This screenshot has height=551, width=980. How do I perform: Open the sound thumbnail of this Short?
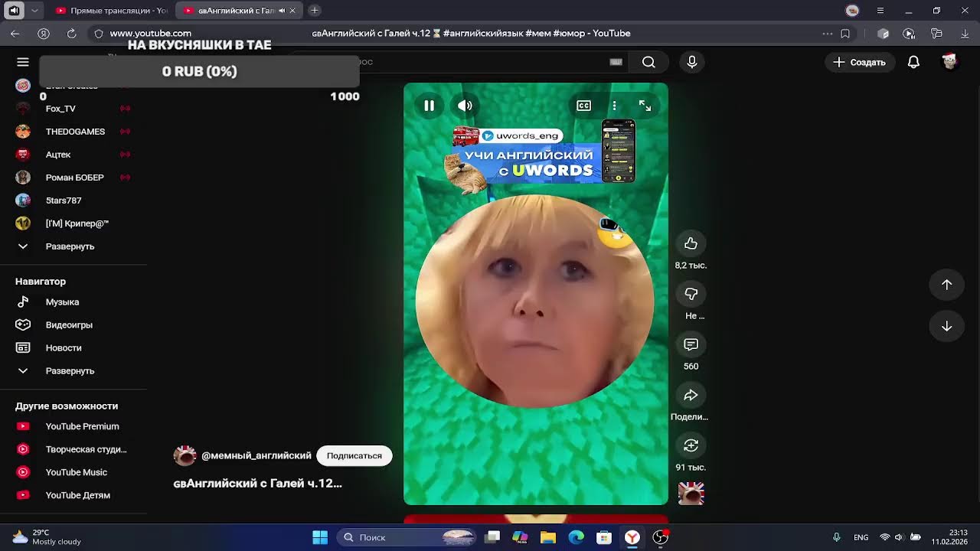[691, 494]
